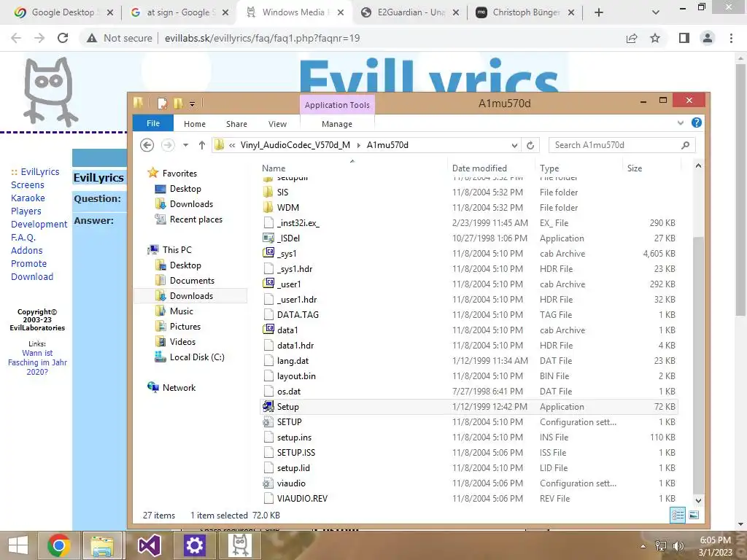Show hidden breadcrumb folders with the double chevron
The width and height of the screenshot is (747, 560).
pos(232,145)
